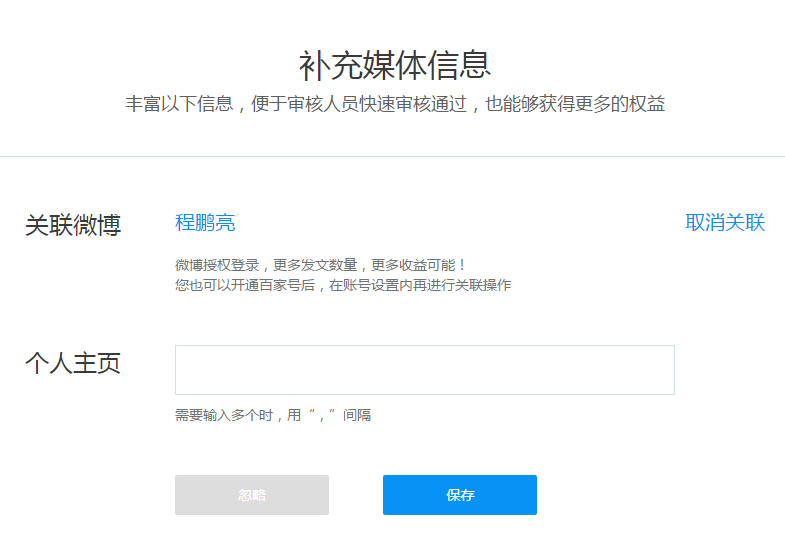Click the 个人主页 field label
Image resolution: width=785 pixels, height=548 pixels.
[73, 364]
